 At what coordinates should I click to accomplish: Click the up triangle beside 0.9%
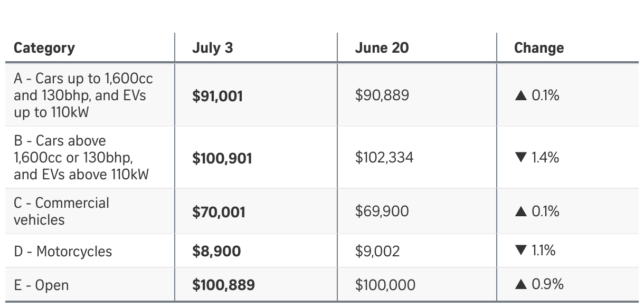(x=520, y=285)
